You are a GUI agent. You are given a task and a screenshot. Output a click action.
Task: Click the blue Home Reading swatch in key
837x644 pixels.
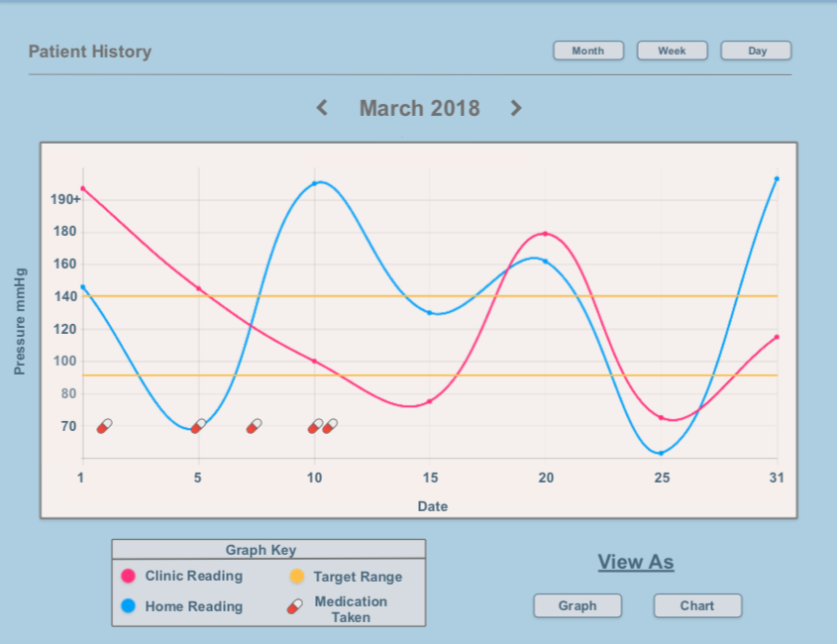128,606
